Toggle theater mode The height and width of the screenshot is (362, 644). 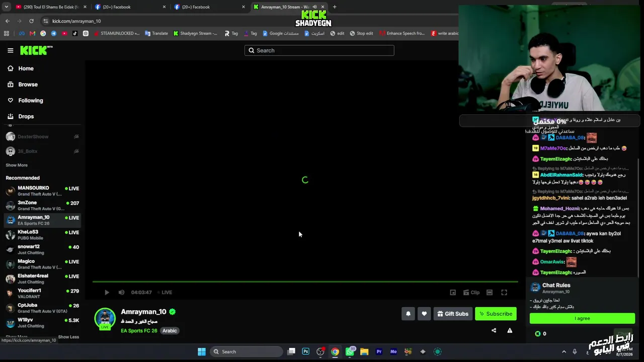[x=490, y=292]
